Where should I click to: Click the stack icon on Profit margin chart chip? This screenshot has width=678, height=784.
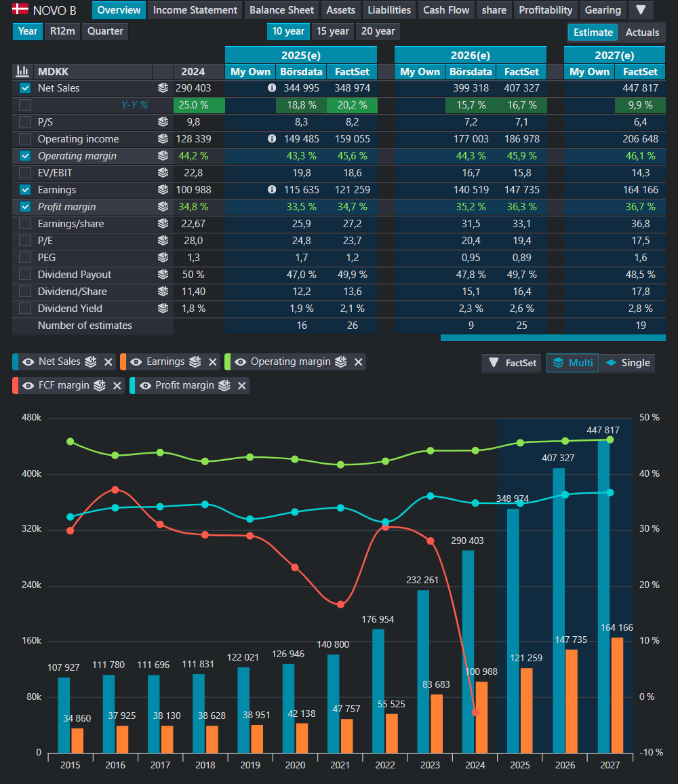224,385
